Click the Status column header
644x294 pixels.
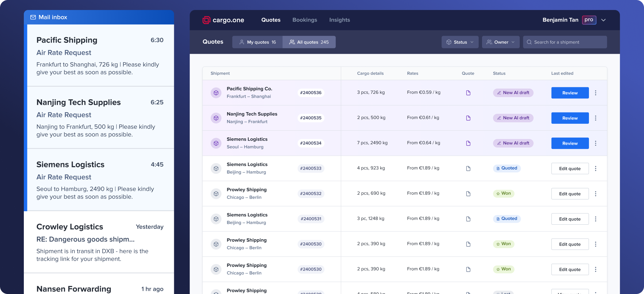(x=499, y=73)
